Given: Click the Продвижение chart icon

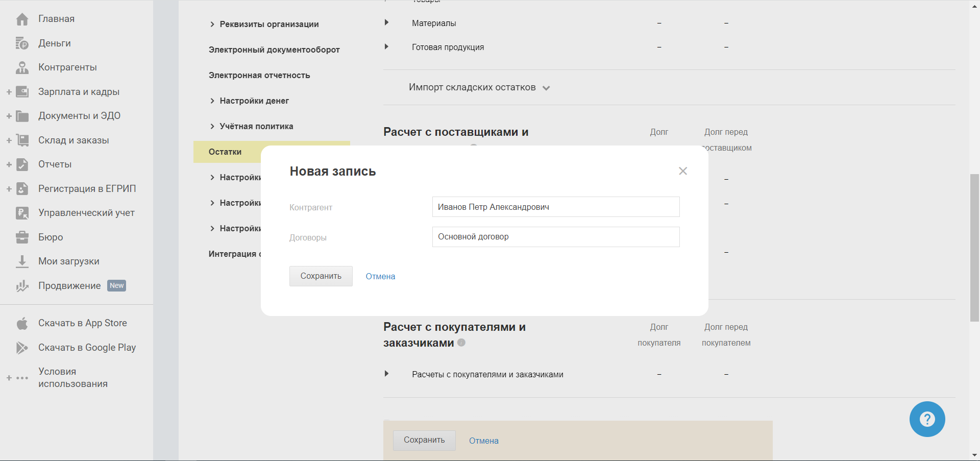Looking at the screenshot, I should coord(22,286).
